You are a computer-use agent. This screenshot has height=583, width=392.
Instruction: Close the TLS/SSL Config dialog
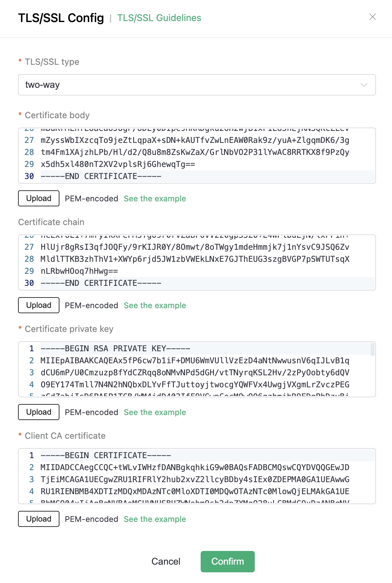click(373, 17)
